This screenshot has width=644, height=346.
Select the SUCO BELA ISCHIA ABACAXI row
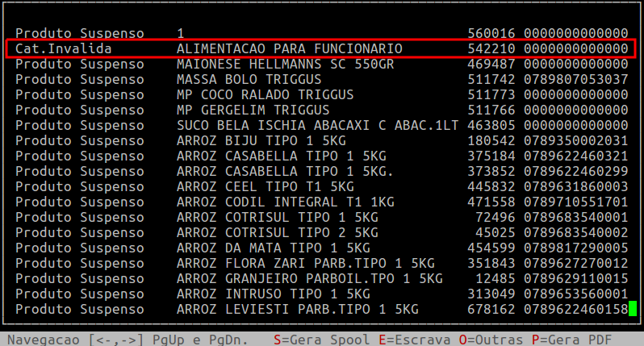(317, 125)
